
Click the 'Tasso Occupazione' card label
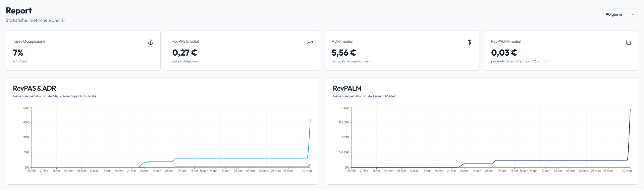pos(29,41)
